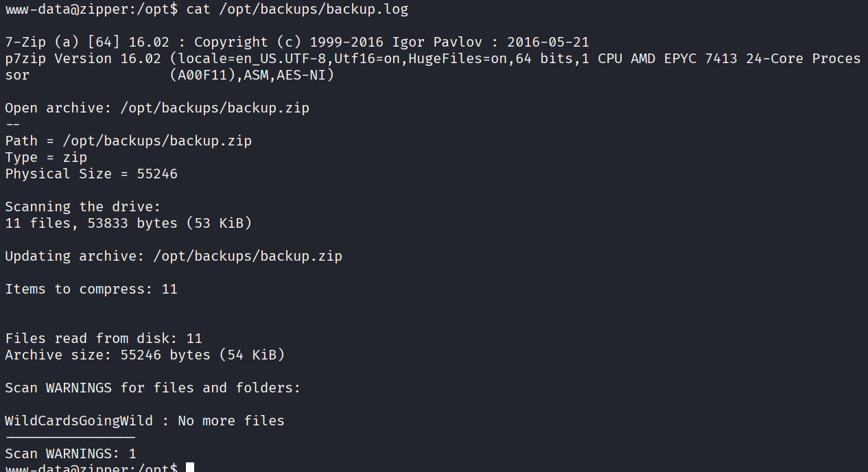The width and height of the screenshot is (868, 472).
Task: Click the 'WildCardsGoingWild' warning text
Action: pos(79,421)
